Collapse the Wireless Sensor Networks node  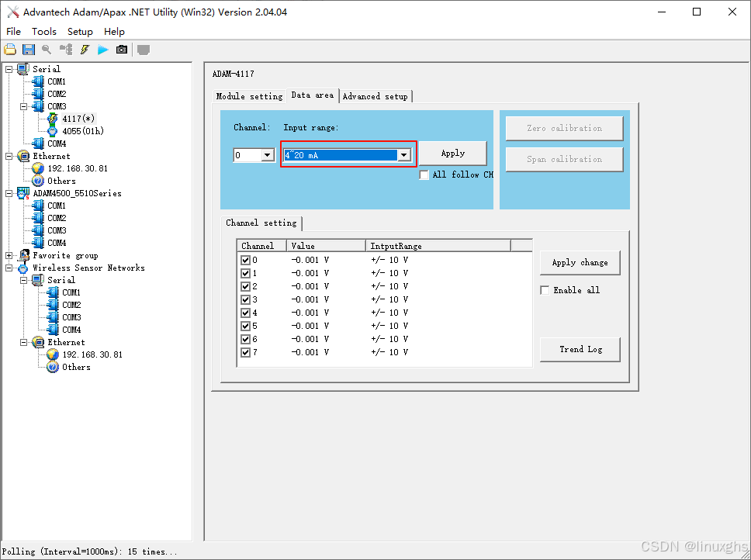(x=9, y=268)
